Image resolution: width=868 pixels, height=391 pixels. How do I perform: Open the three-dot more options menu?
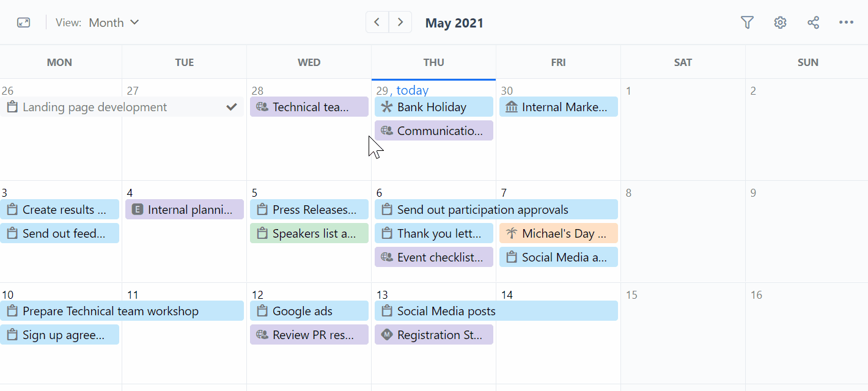846,23
